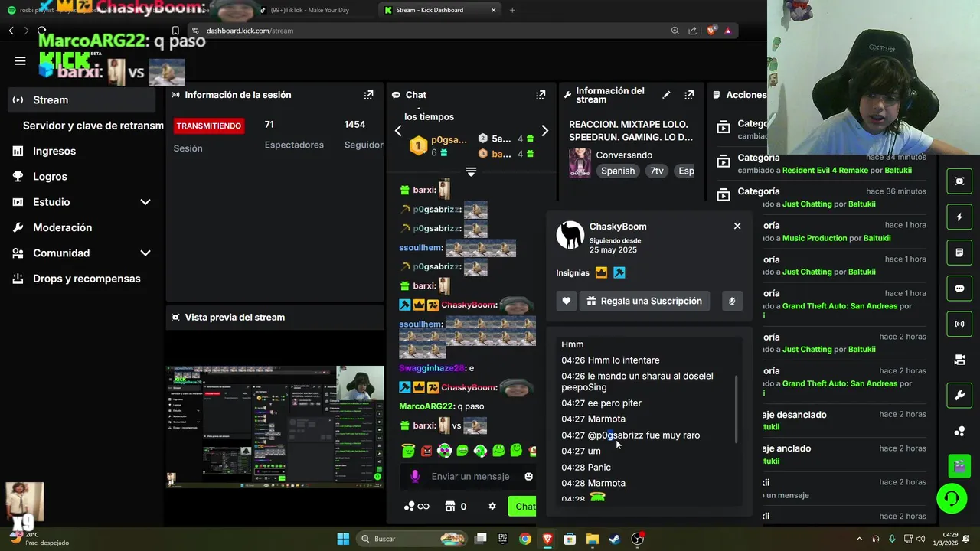Open chat settings gear
Image resolution: width=980 pixels, height=551 pixels.
492,506
